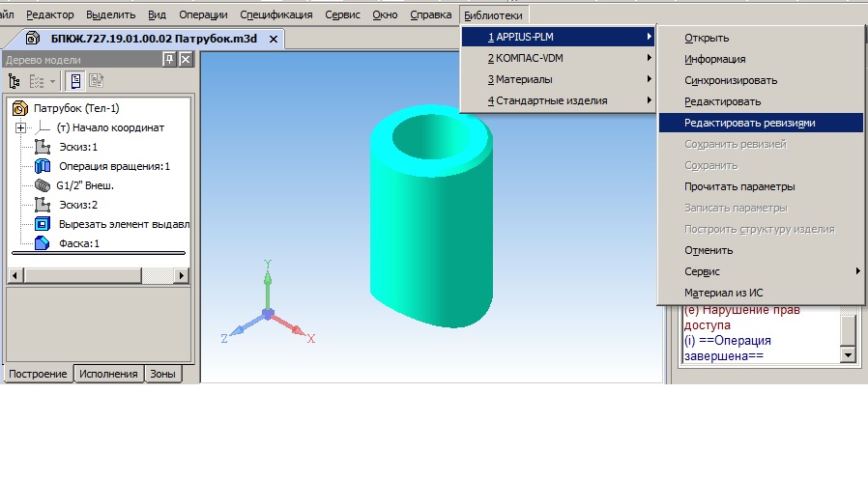Screen dimensions: 868x478
Task: Open the Выделить menu
Action: [111, 14]
